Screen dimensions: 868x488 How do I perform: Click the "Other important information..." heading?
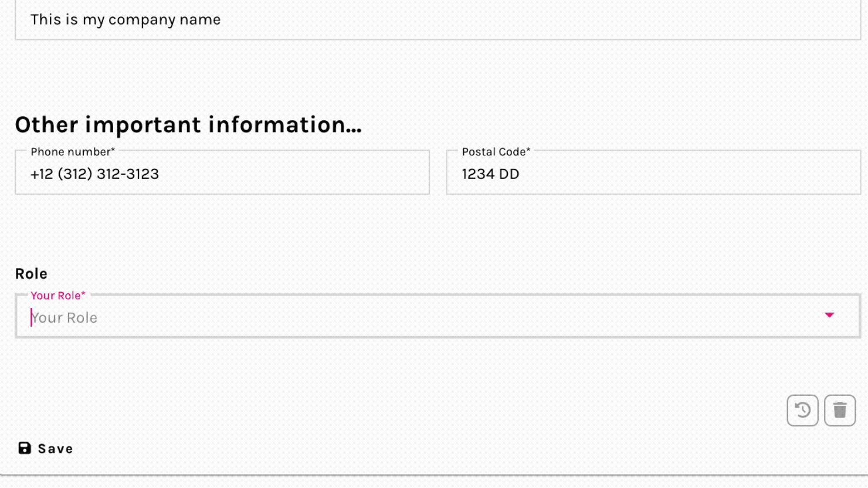point(188,124)
